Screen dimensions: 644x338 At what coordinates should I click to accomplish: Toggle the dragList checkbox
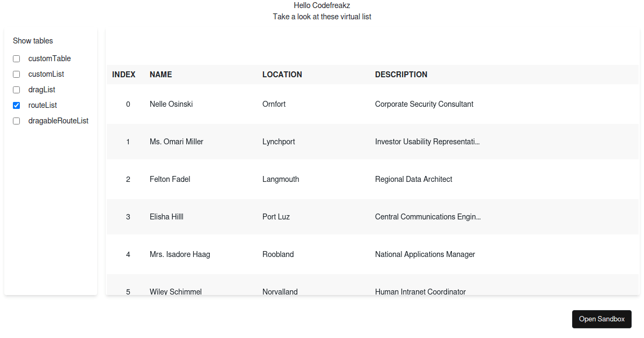(17, 90)
